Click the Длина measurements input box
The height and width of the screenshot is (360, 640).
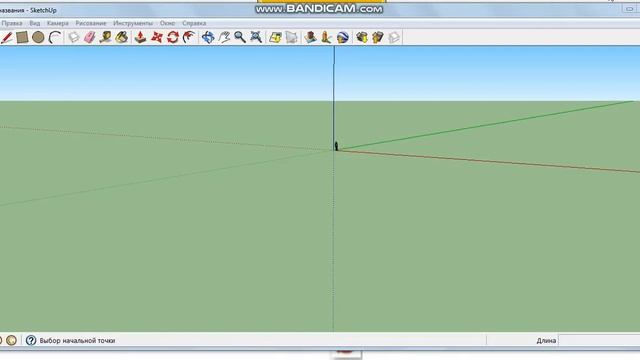tap(599, 340)
